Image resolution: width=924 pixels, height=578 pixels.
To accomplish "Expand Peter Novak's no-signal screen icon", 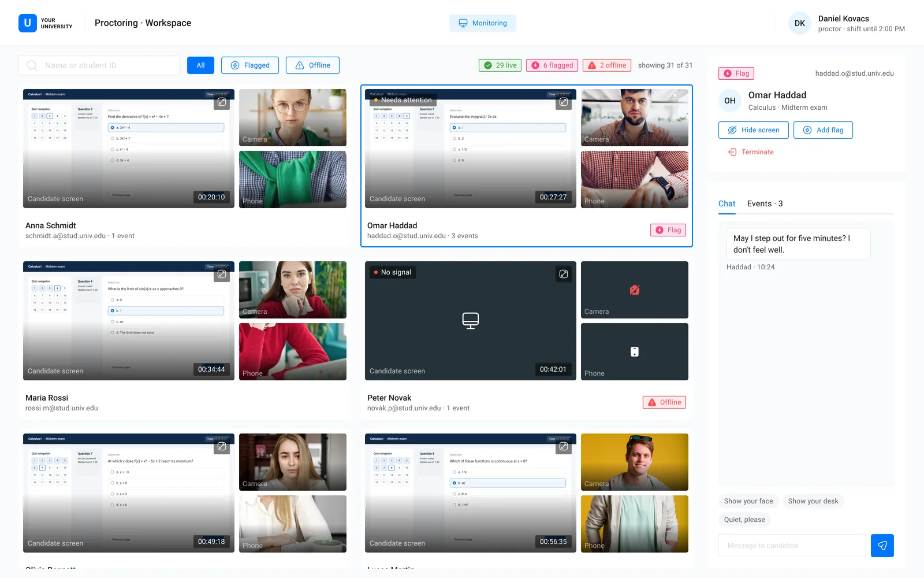I will pyautogui.click(x=564, y=274).
